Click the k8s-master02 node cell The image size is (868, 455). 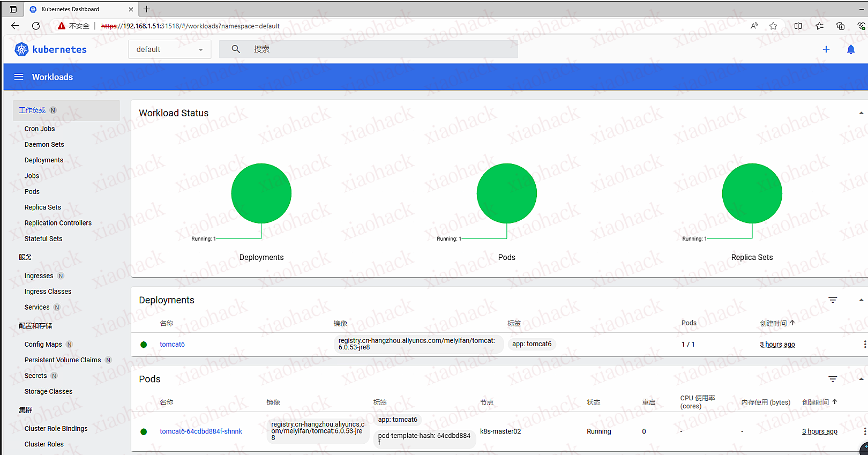(500, 431)
